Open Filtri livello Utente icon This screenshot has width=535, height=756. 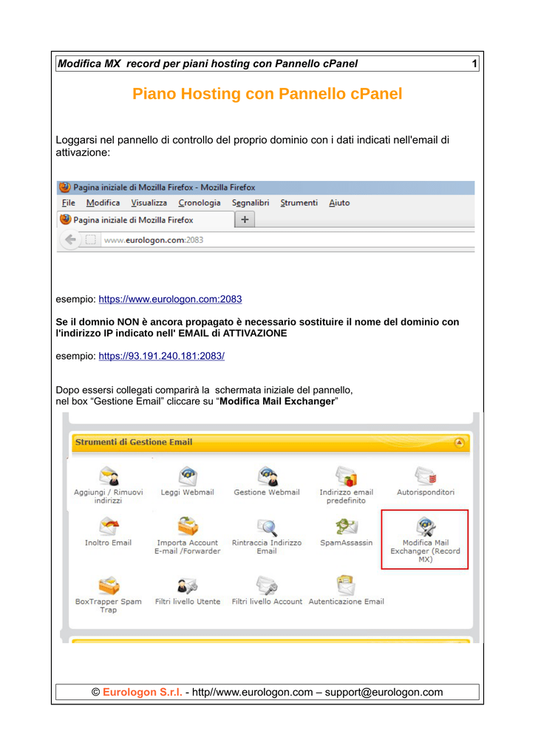pos(187,585)
